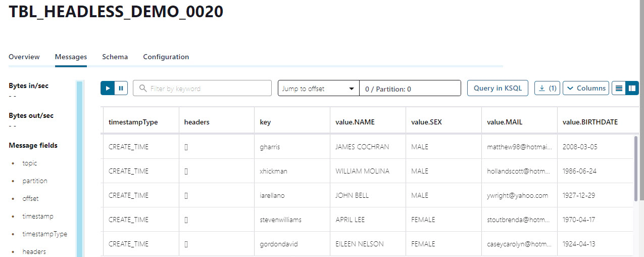644x257 pixels.
Task: Go to the Configuration tab
Action: click(166, 57)
